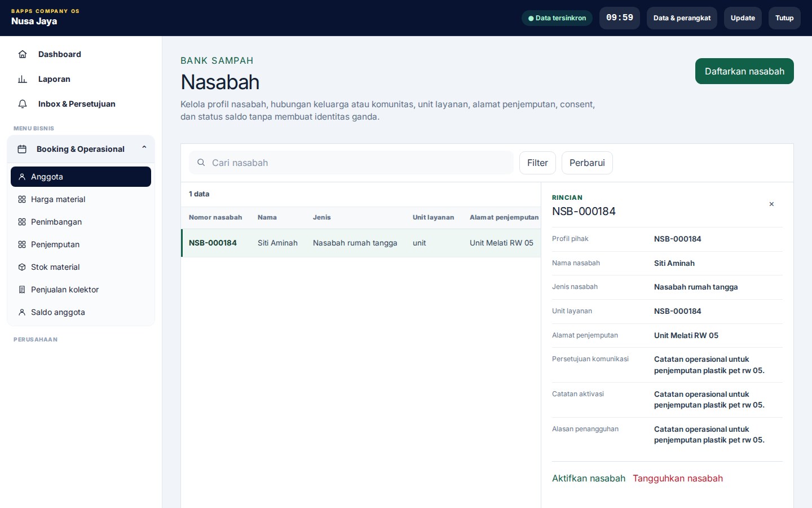This screenshot has width=812, height=508.
Task: Close the NSB-000184 rincian panel
Action: tap(771, 204)
